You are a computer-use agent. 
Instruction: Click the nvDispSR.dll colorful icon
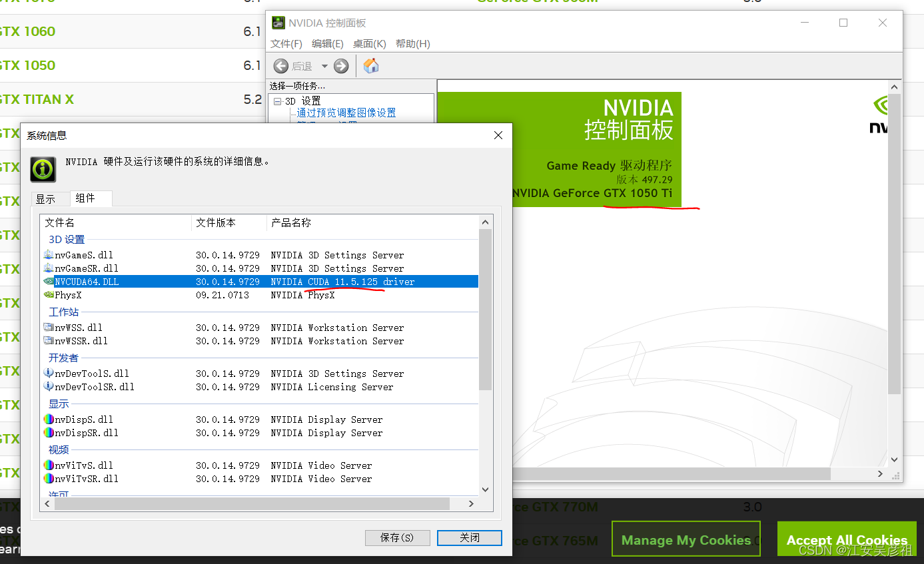[49, 432]
